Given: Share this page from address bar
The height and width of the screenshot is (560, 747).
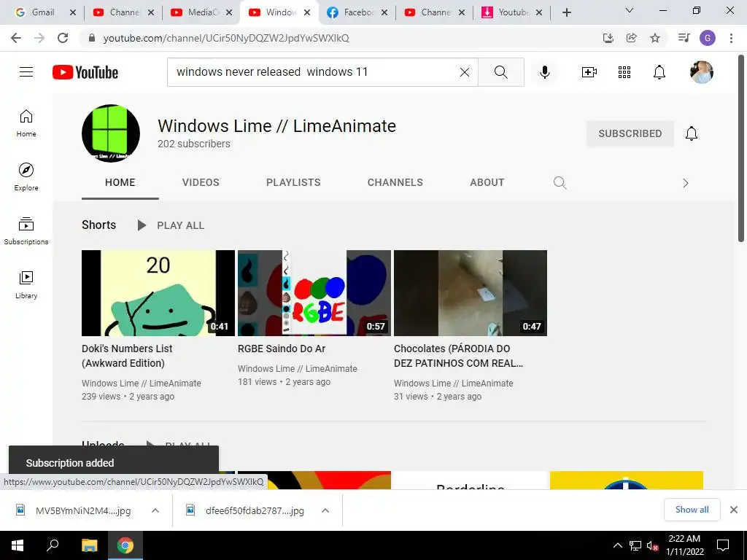Looking at the screenshot, I should (632, 38).
